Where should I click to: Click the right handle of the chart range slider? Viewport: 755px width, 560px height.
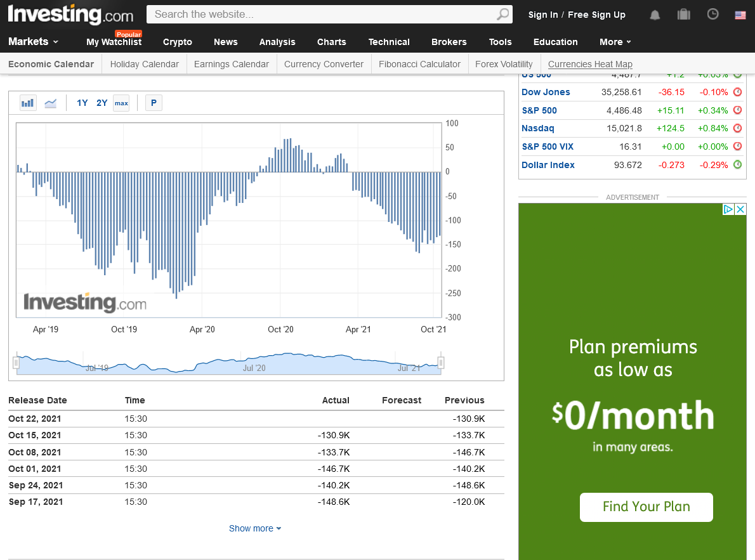pyautogui.click(x=440, y=362)
